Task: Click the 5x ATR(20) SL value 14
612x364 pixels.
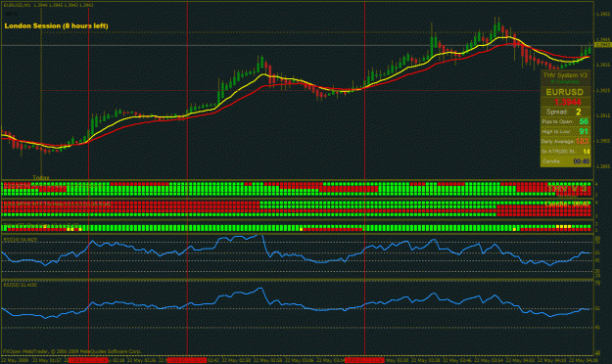Action: (587, 152)
